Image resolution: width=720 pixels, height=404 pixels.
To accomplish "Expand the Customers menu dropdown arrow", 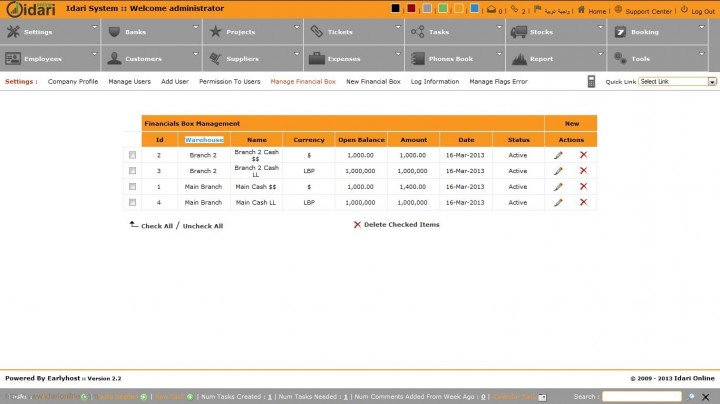I will coord(196,54).
